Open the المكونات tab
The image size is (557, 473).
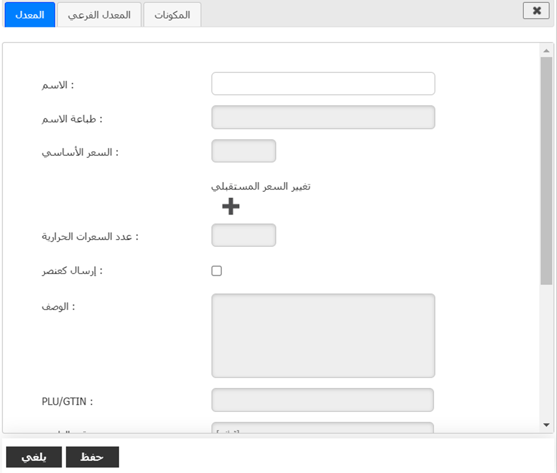[172, 15]
